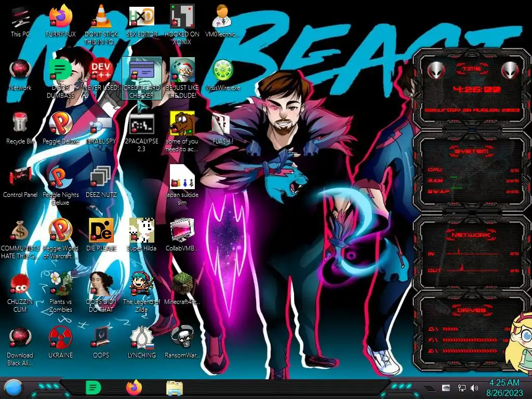Screen dimensions: 532x399
Task: Click the Start orb on taskbar
Action: pyautogui.click(x=14, y=388)
